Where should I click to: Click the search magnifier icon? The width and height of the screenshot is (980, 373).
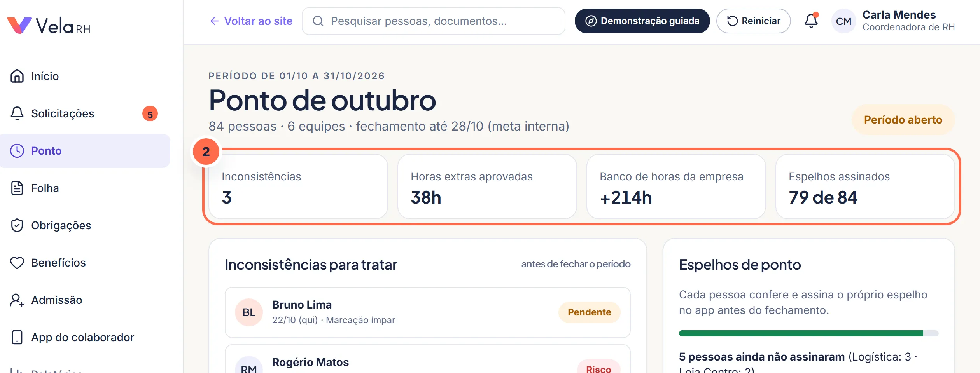(318, 21)
